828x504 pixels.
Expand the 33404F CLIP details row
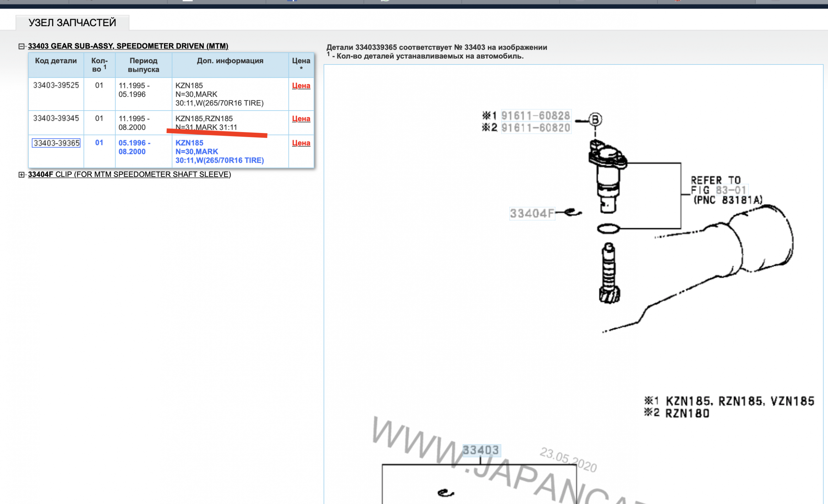[22, 174]
